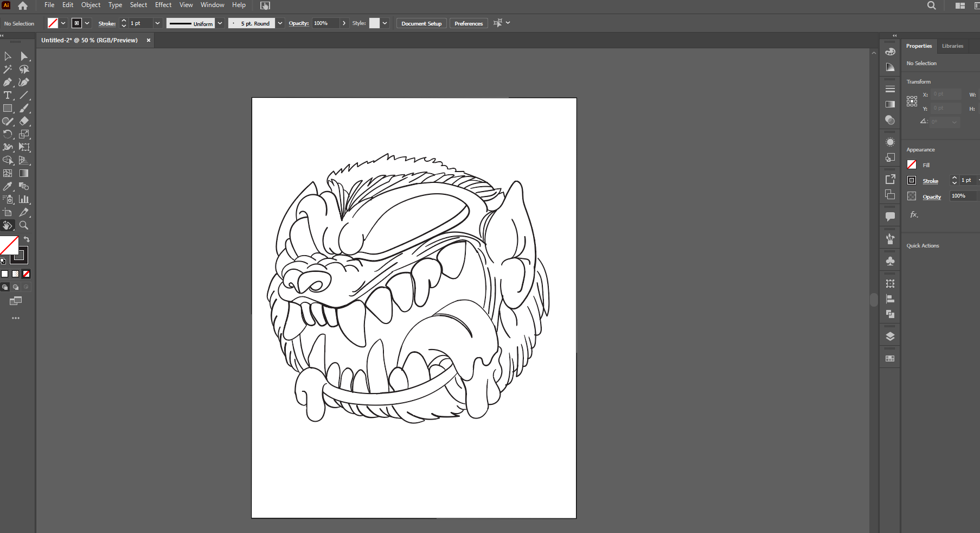The width and height of the screenshot is (980, 533).
Task: Open the Layers panel from the dock
Action: click(x=890, y=337)
